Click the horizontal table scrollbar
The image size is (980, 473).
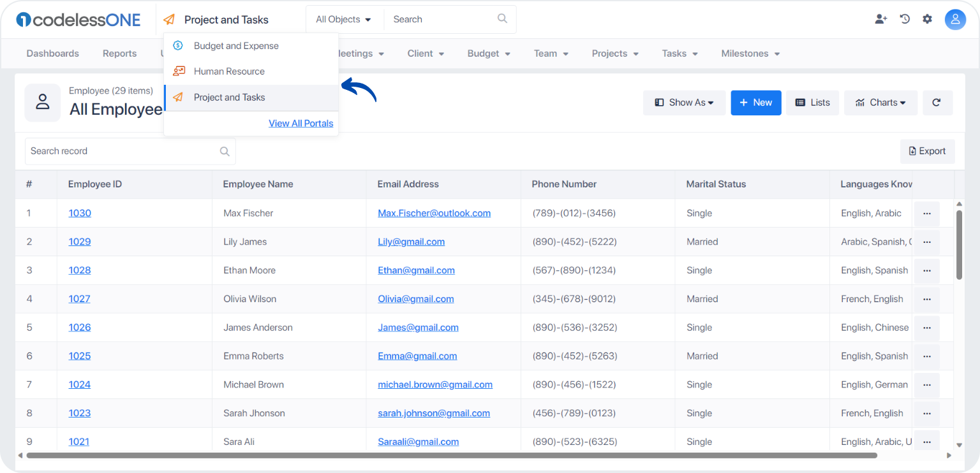(452, 455)
